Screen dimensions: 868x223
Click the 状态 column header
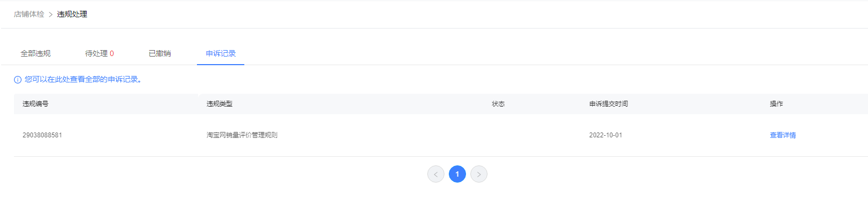click(x=498, y=104)
